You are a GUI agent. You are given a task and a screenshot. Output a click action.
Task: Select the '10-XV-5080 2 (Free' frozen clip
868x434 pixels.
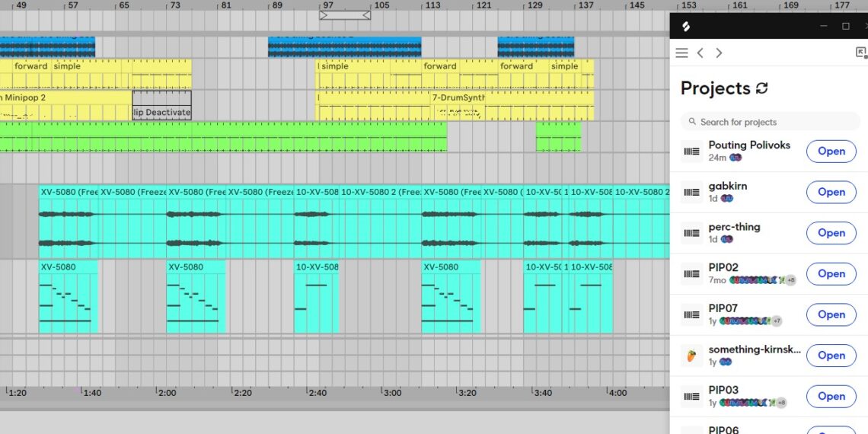380,222
